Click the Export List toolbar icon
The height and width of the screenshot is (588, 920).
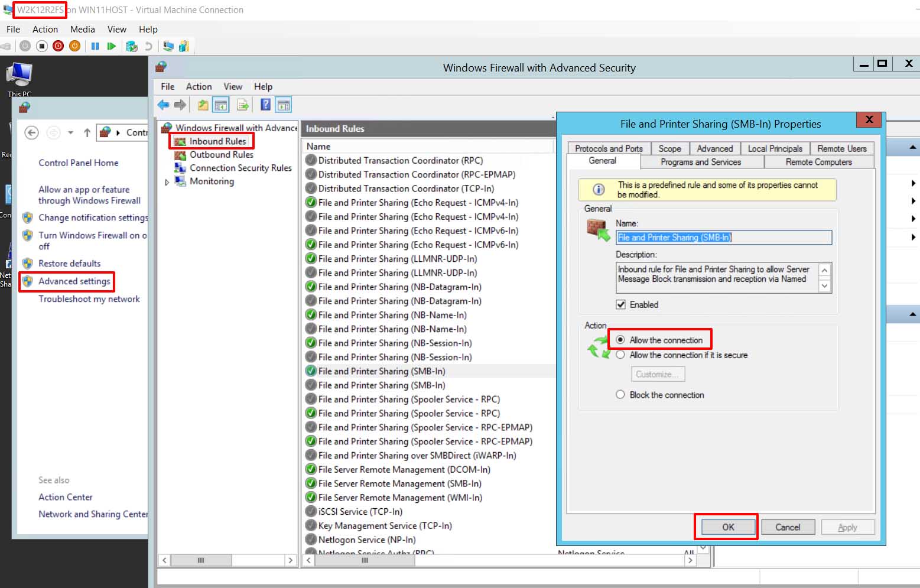(242, 105)
